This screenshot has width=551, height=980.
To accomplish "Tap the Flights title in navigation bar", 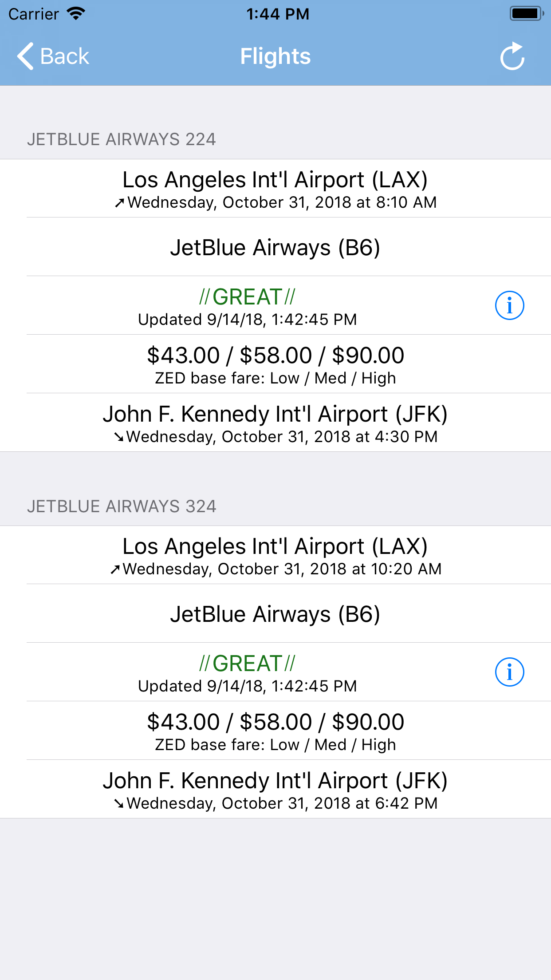I will 275,56.
